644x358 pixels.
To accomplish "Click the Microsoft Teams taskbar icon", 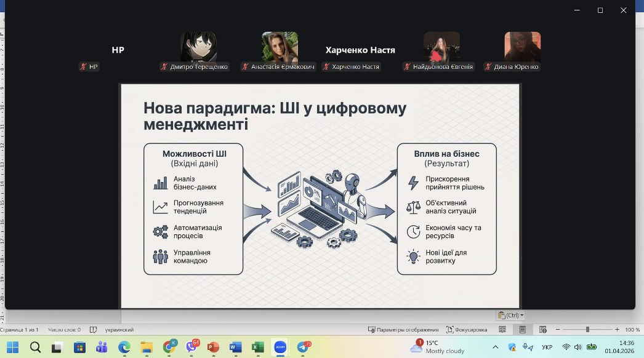I will click(x=102, y=347).
